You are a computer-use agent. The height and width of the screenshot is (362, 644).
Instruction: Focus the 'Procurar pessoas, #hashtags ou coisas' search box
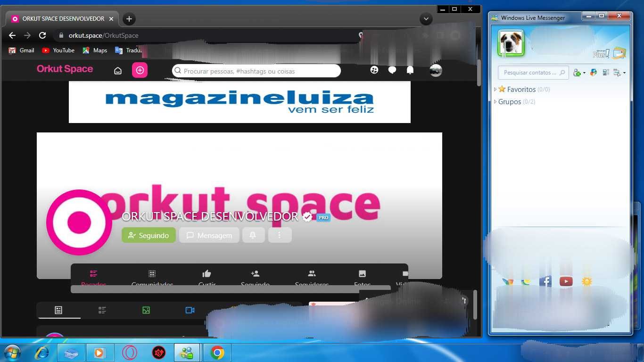point(256,71)
